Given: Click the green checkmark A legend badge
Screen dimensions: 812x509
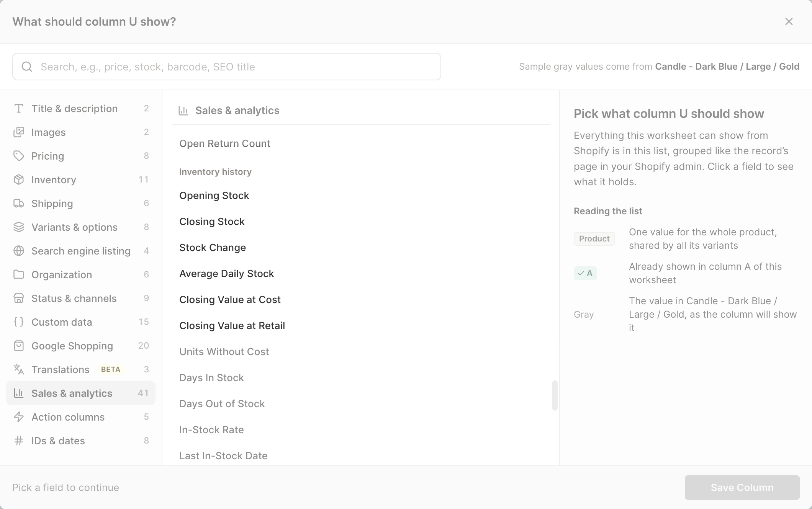Looking at the screenshot, I should pyautogui.click(x=585, y=273).
